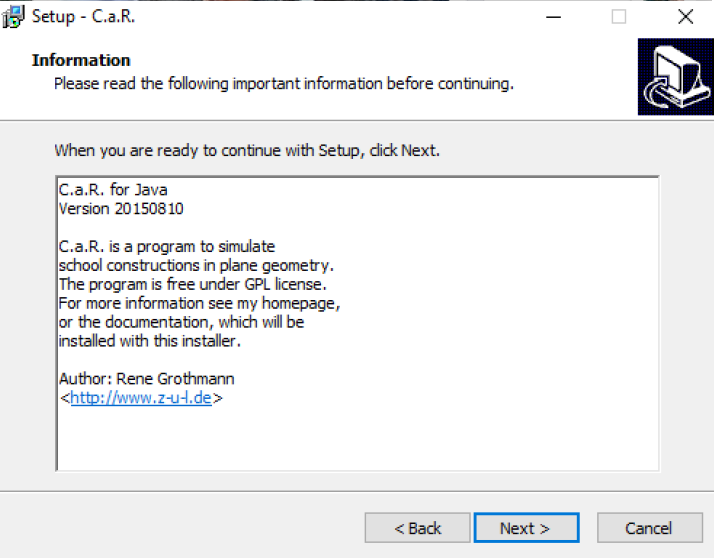Click the bold "Information" heading

81,60
